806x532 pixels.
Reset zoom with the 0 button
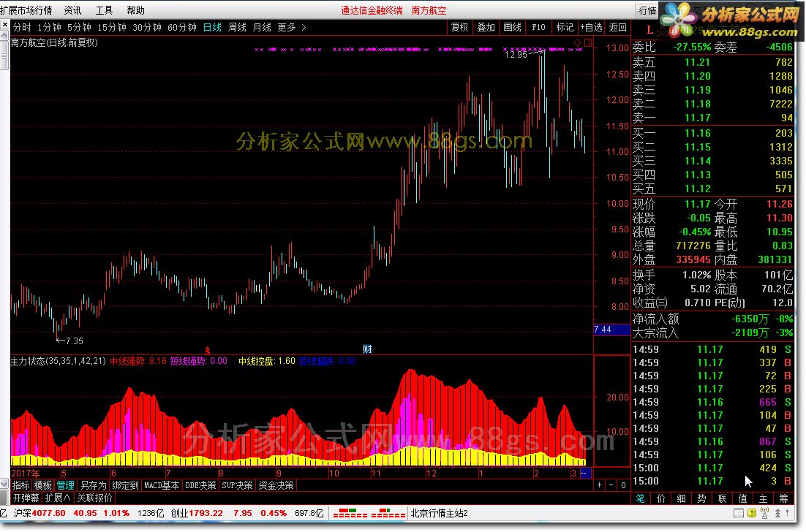pos(623,484)
